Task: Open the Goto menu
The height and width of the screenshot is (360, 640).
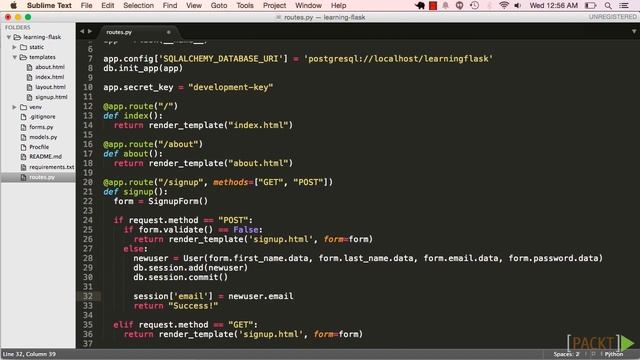Action: 219,5
